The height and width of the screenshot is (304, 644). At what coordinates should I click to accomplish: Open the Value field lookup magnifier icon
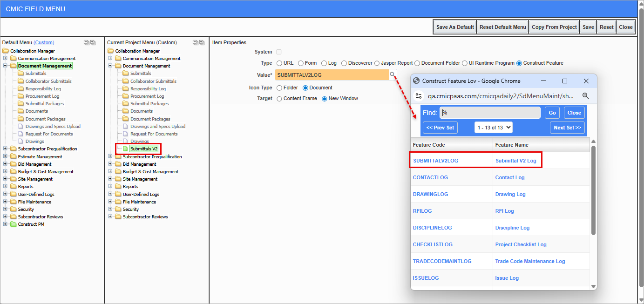coord(393,74)
